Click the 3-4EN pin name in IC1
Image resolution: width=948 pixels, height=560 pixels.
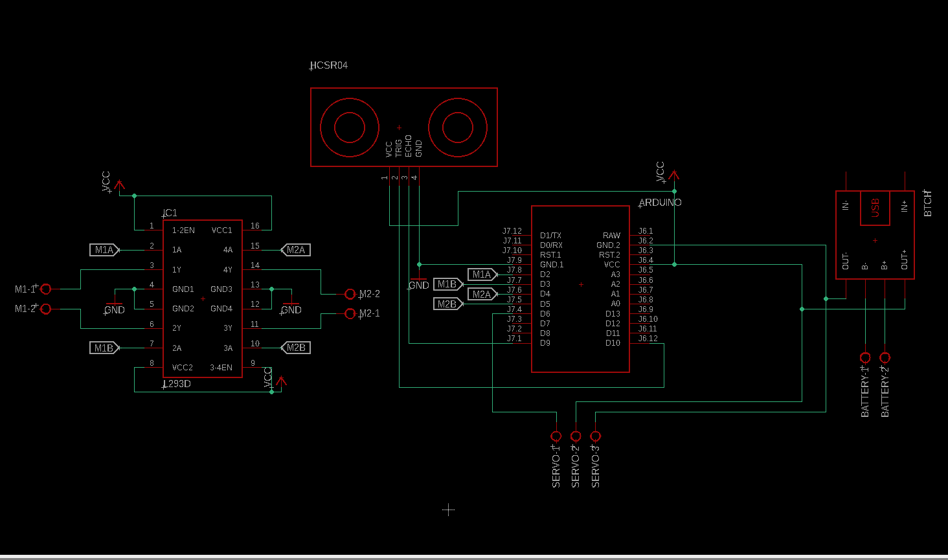click(x=221, y=368)
